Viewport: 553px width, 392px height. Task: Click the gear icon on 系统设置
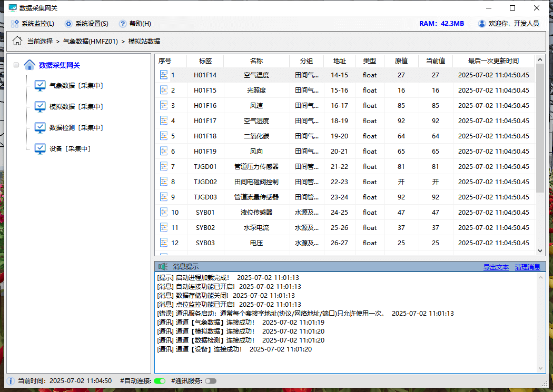point(68,23)
